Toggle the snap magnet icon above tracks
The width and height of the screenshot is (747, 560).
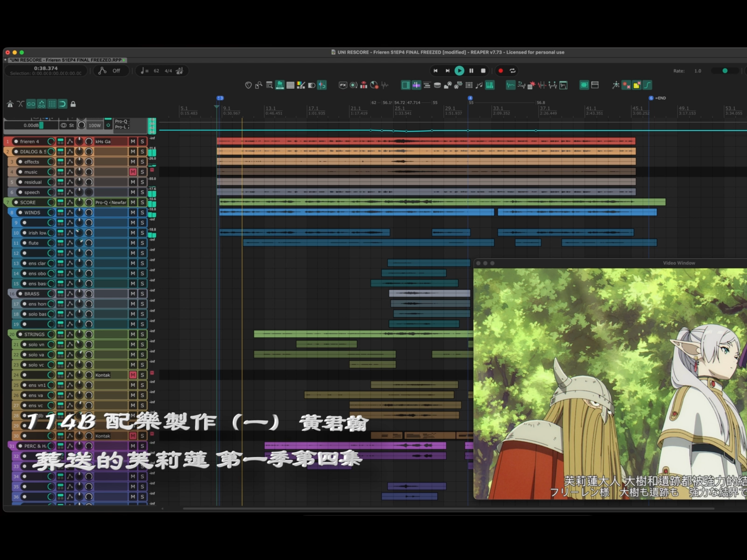pyautogui.click(x=62, y=104)
